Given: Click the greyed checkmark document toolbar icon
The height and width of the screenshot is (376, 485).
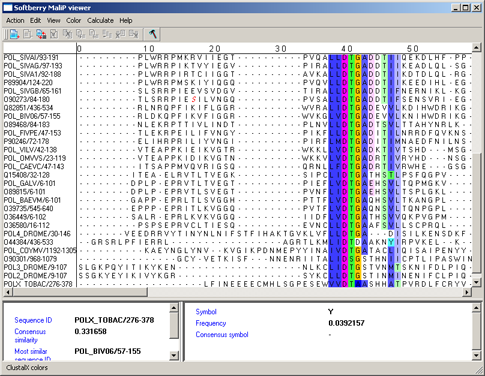Looking at the screenshot, I should tap(54, 34).
